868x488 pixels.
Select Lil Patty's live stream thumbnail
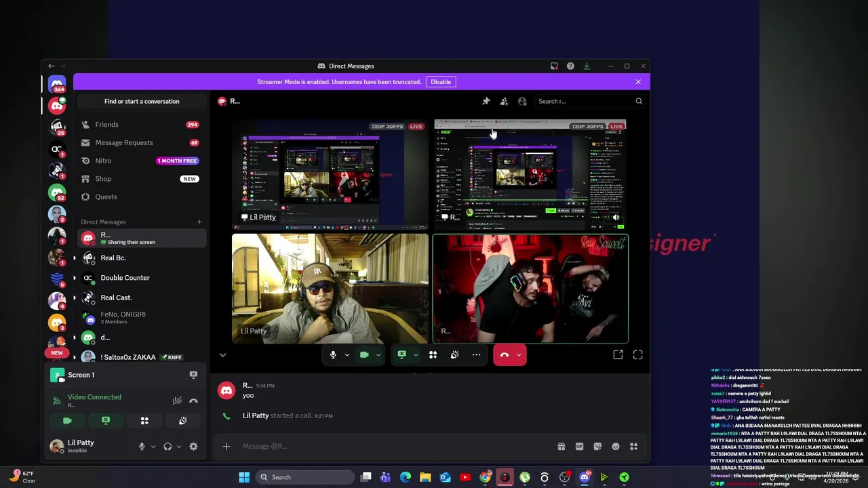(x=330, y=175)
